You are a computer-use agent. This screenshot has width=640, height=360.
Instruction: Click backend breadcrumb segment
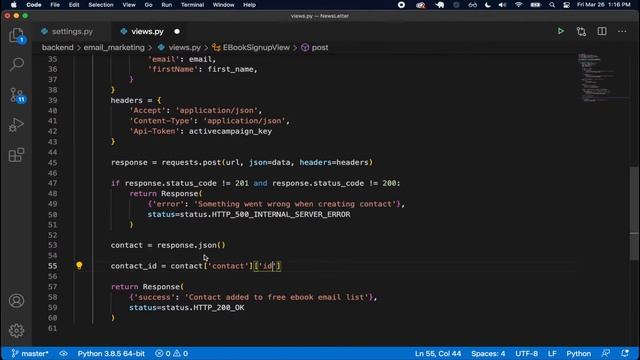[58, 47]
